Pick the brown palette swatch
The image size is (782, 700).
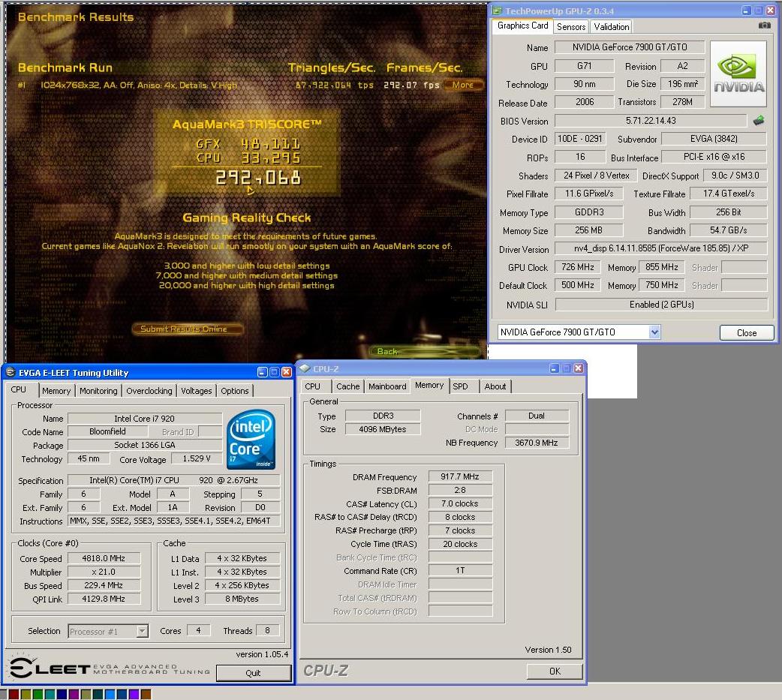(146, 694)
